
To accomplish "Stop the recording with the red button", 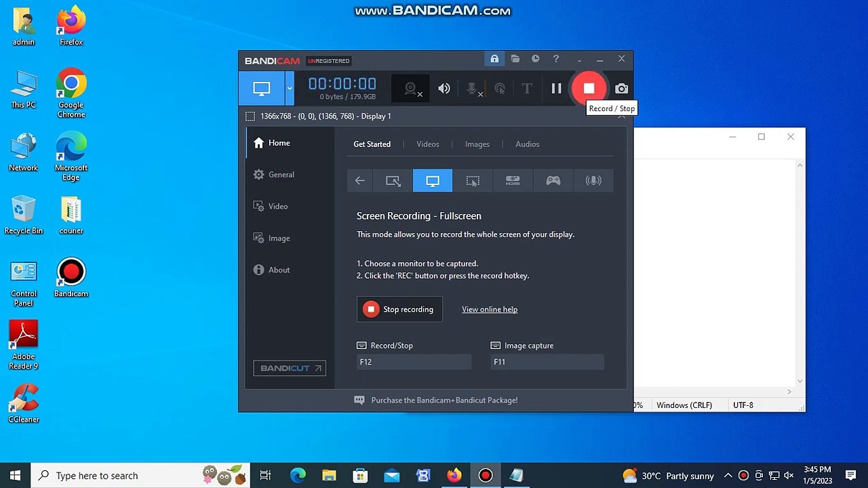I will [x=589, y=89].
